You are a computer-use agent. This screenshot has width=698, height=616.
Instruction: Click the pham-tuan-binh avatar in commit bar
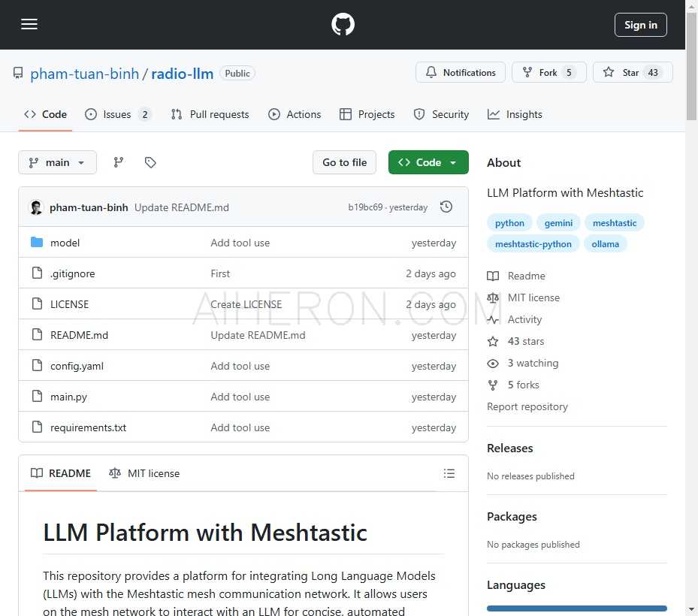click(x=36, y=207)
